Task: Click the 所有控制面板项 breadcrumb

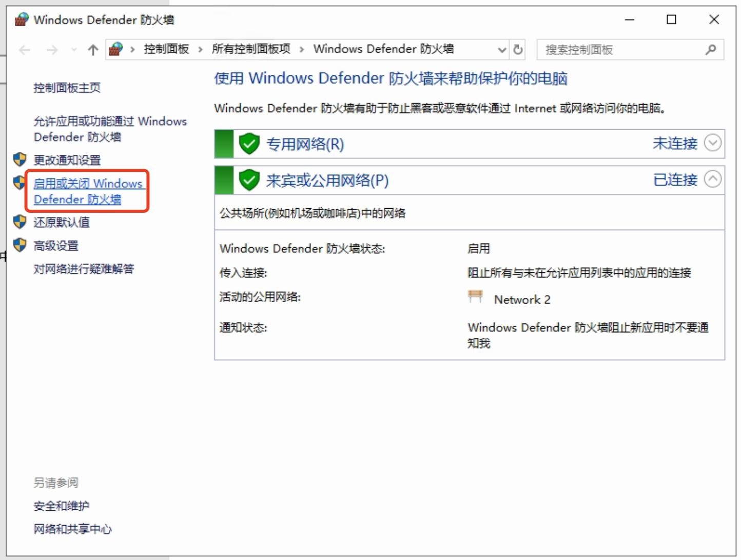Action: 251,49
